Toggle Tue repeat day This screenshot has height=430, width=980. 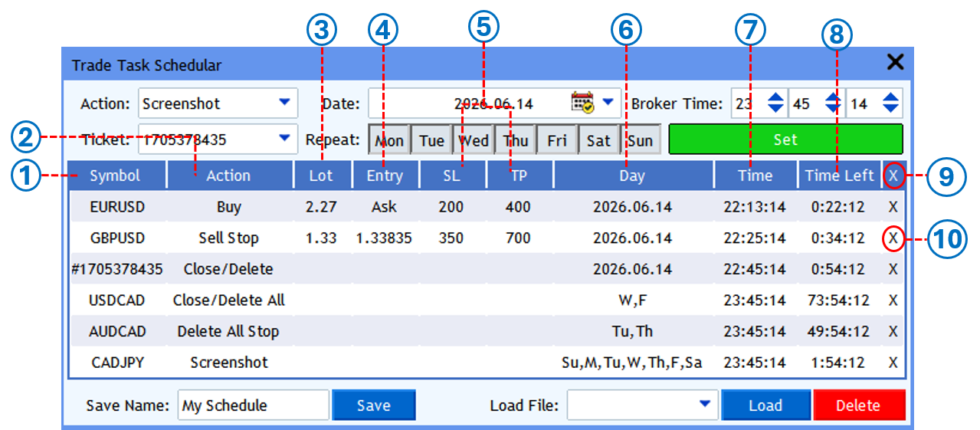click(x=431, y=140)
